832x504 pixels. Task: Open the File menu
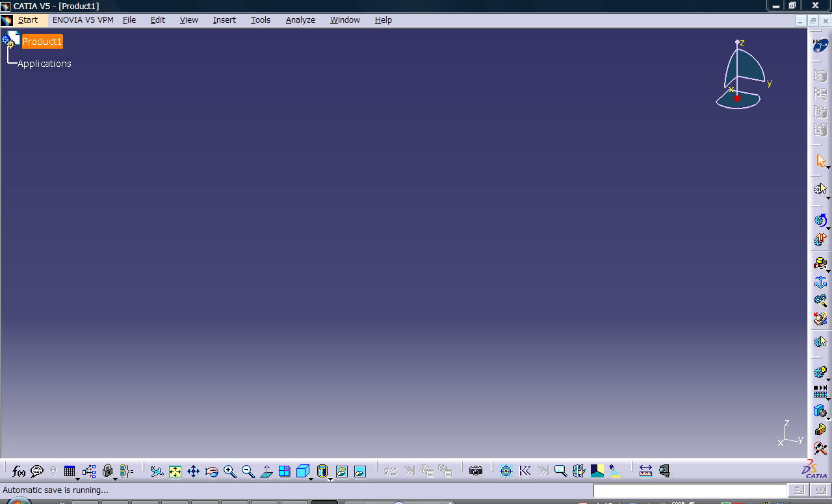[x=129, y=20]
